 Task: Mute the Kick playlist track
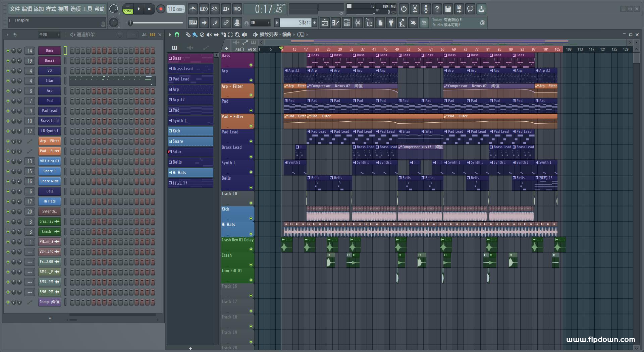coord(251,218)
